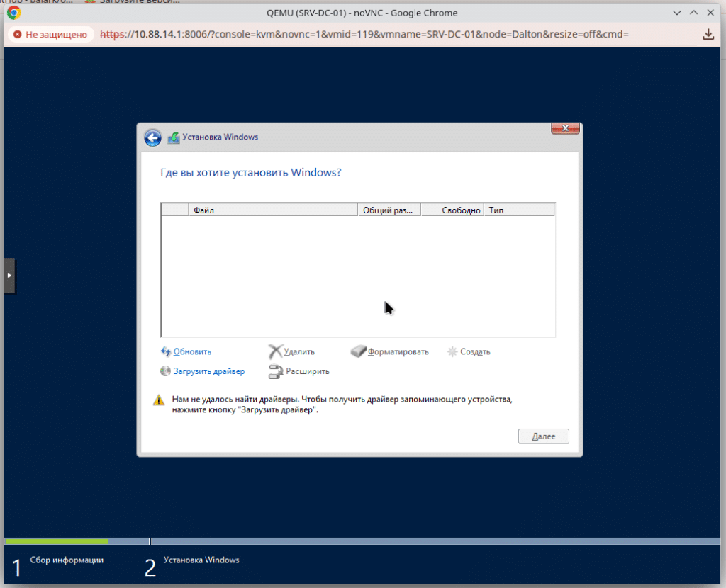Expand the noVNC side control panel
726x588 pixels.
(9, 275)
